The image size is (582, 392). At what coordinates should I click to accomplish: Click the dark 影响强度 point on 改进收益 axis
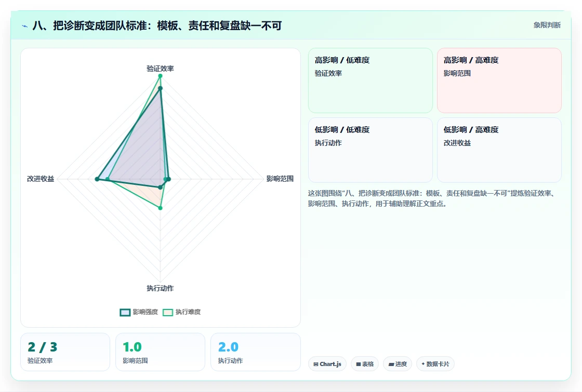pyautogui.click(x=97, y=179)
